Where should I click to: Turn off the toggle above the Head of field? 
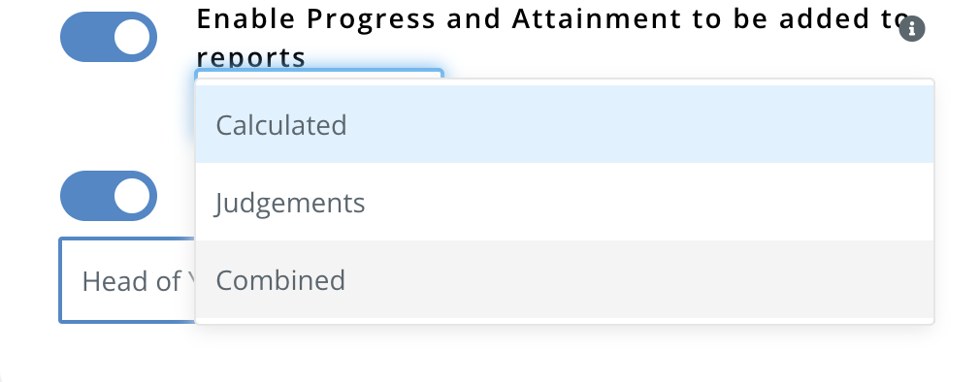click(109, 196)
